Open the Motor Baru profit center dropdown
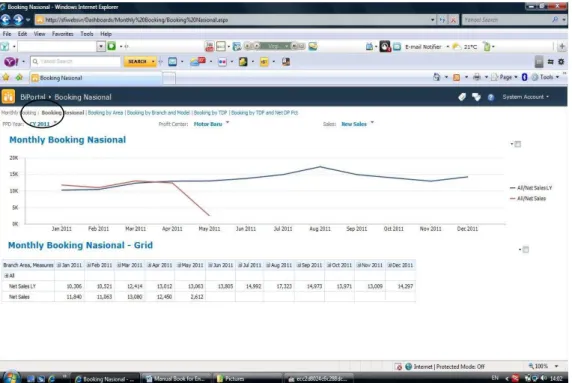This screenshot has height=383, width=572. (x=211, y=124)
